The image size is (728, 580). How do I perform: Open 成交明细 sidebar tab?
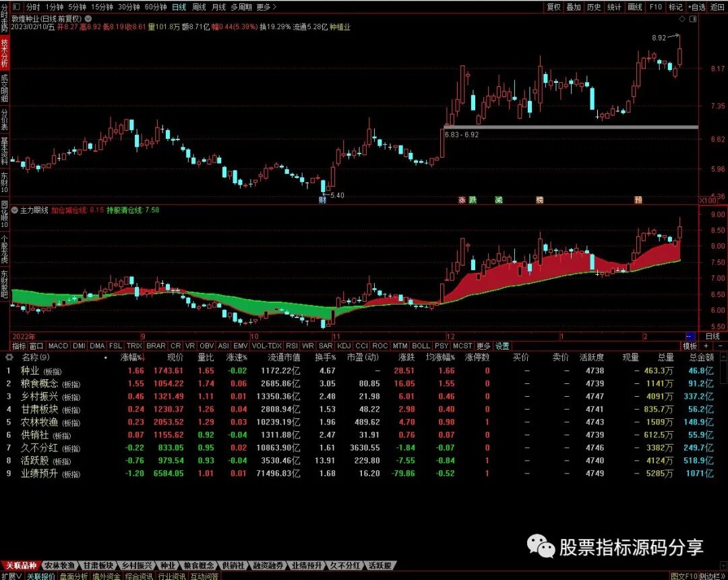tap(4, 88)
